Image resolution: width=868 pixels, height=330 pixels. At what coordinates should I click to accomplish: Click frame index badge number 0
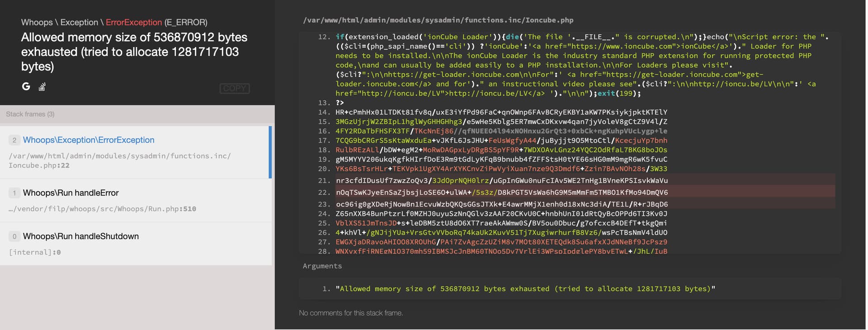(14, 237)
